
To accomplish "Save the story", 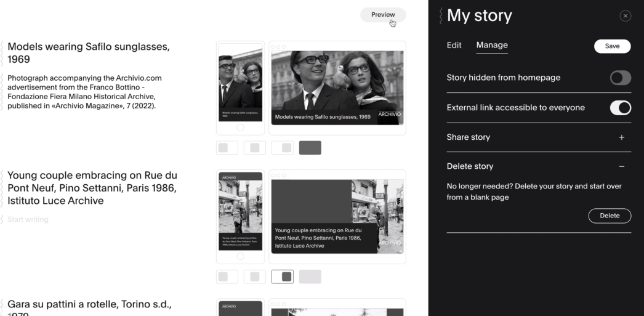I will pyautogui.click(x=612, y=46).
